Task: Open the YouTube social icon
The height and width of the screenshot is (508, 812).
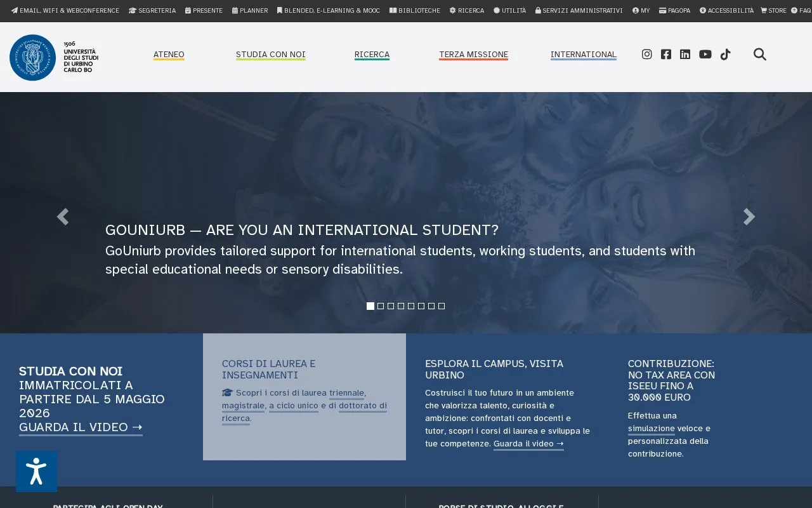Action: (705, 55)
